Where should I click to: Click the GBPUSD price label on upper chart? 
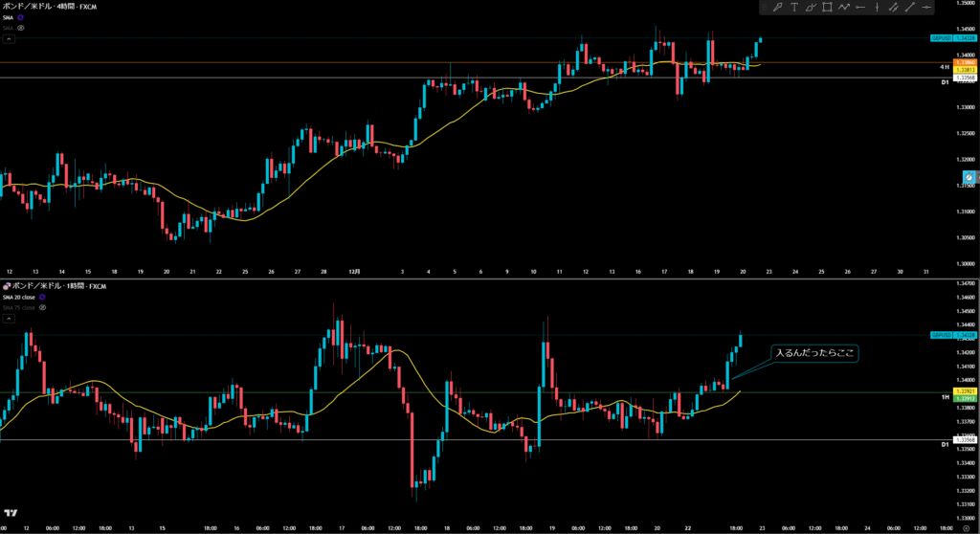tap(940, 38)
